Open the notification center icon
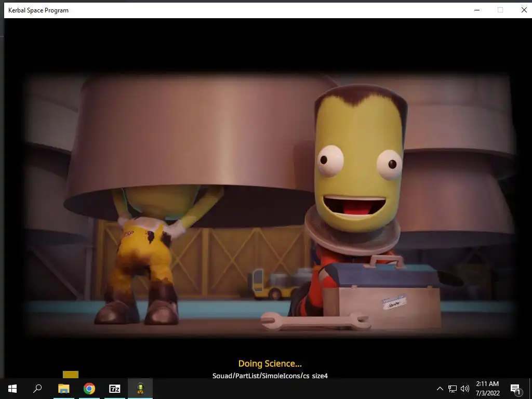The width and height of the screenshot is (532, 399). (x=515, y=389)
